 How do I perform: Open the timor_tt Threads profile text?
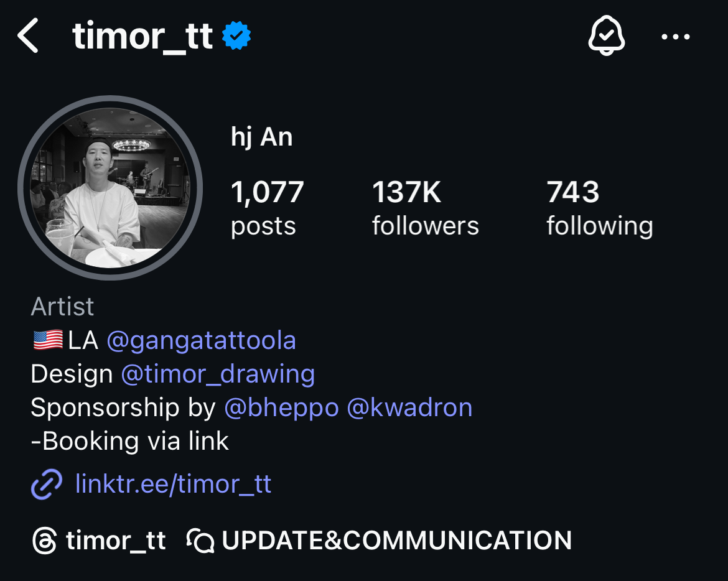click(116, 541)
